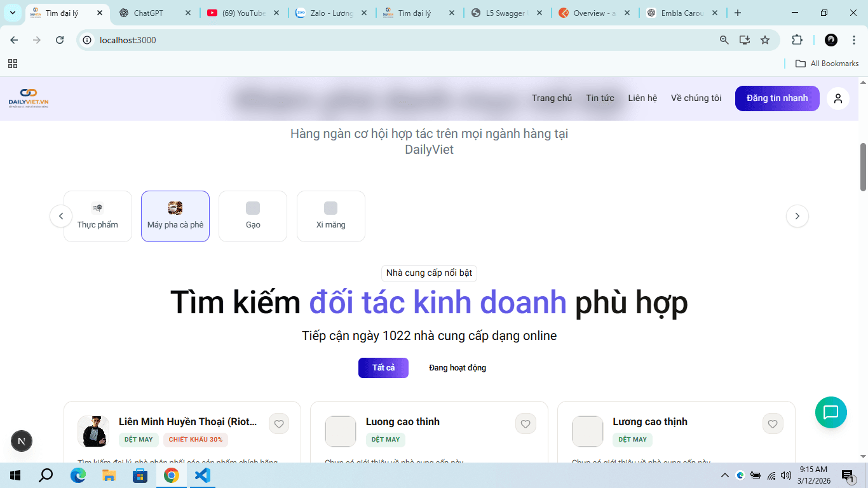Image resolution: width=868 pixels, height=488 pixels.
Task: Open Về chúng tôi page
Action: pyautogui.click(x=696, y=98)
